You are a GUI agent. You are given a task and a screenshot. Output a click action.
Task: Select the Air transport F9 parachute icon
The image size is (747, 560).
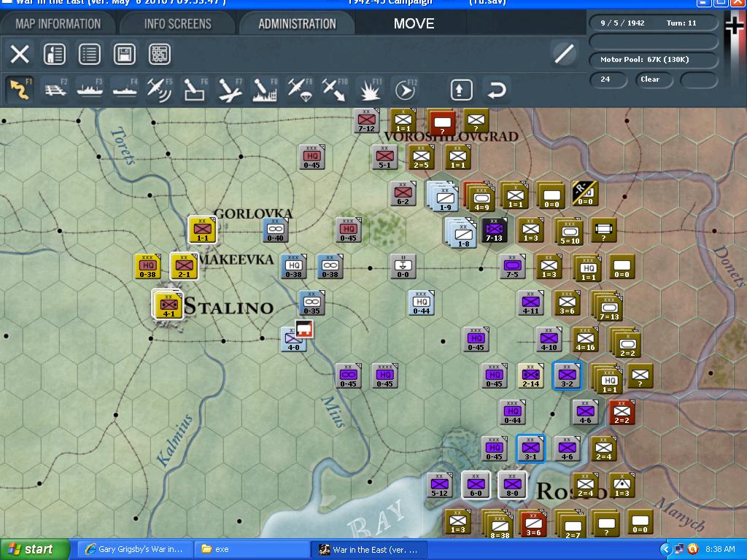tap(300, 89)
